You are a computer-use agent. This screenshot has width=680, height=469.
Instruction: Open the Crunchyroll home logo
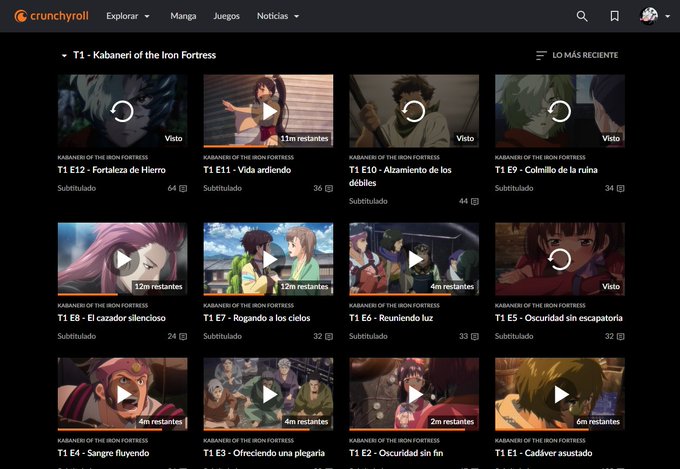(51, 16)
